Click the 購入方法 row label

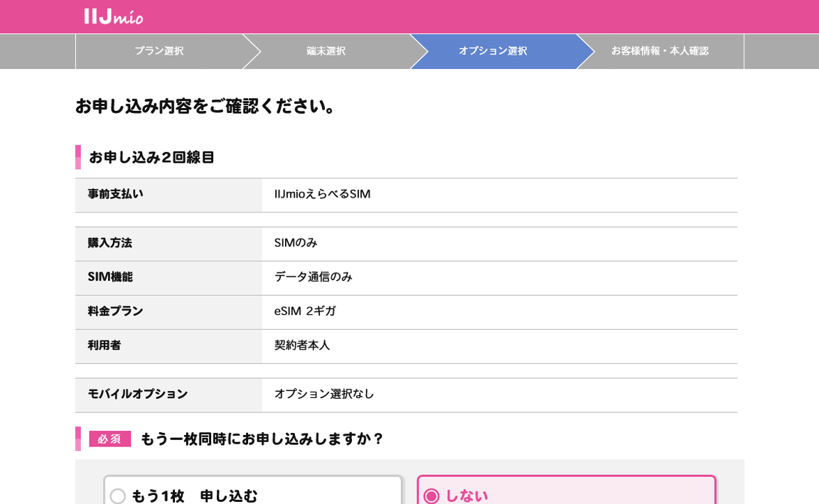coord(109,243)
